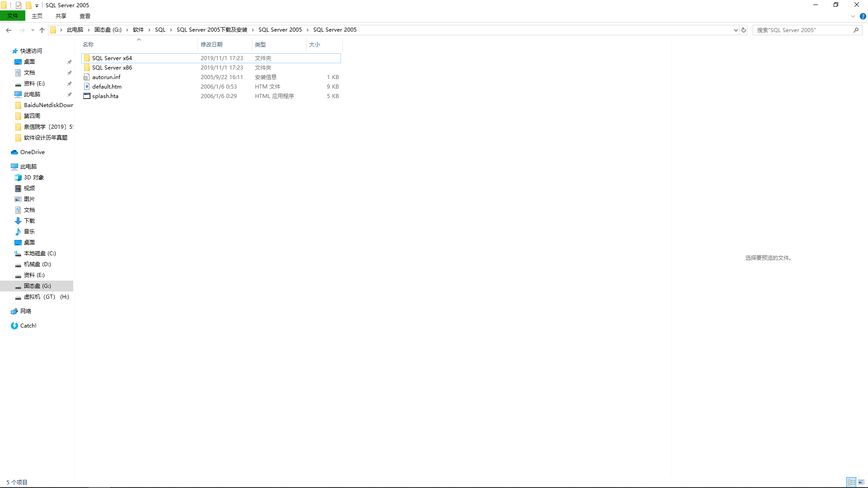Select the SQL Server x86 folder icon
The width and height of the screenshot is (868, 488).
pyautogui.click(x=87, y=68)
